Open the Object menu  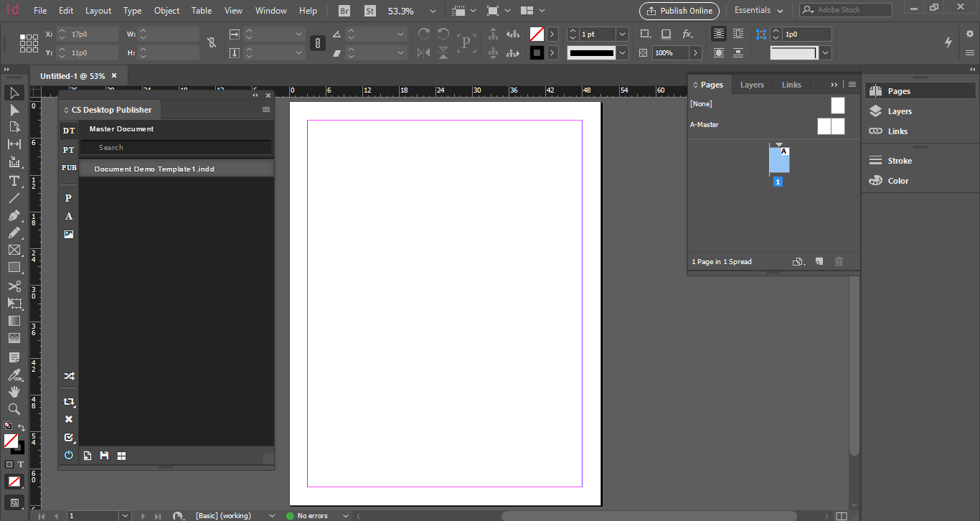tap(167, 11)
